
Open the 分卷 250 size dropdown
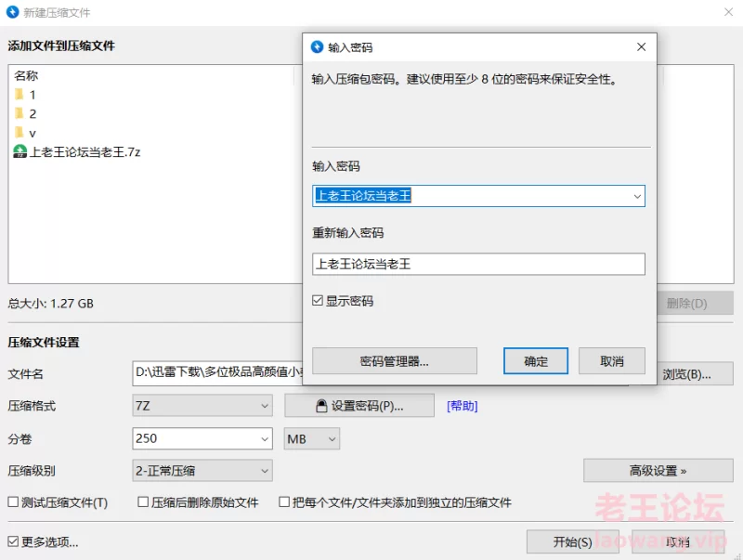265,438
